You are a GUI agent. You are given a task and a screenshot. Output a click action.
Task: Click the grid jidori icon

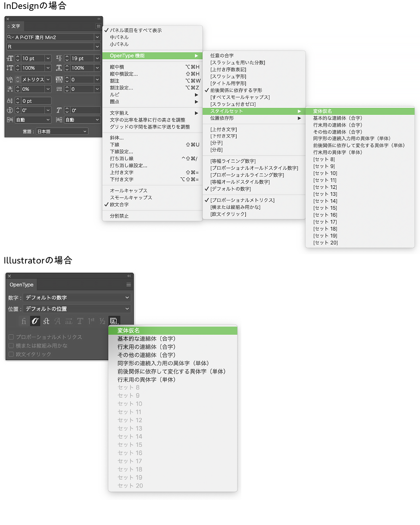click(59, 89)
